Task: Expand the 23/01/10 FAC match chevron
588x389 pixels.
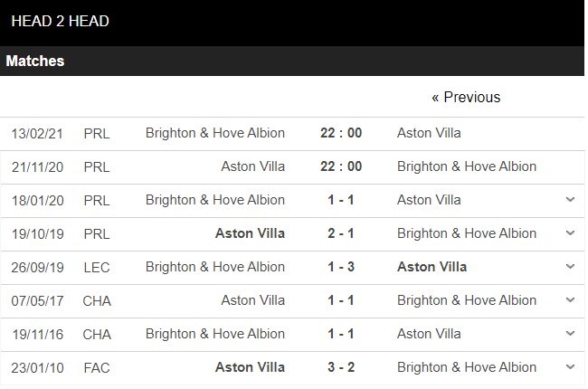Action: point(570,367)
